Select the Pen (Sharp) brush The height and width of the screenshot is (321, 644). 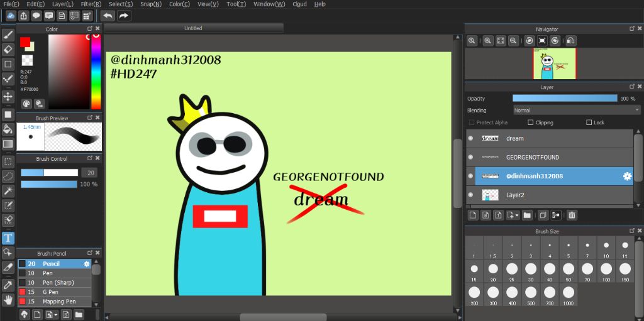[54, 283]
